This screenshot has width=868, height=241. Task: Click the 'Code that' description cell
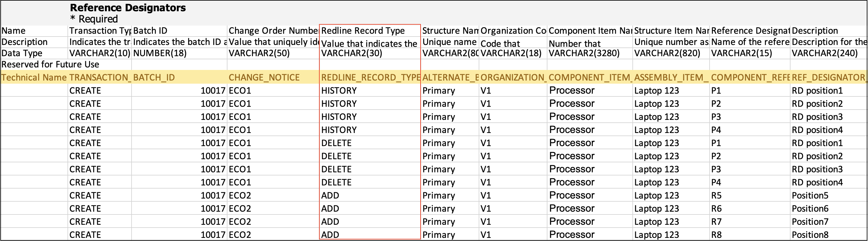click(x=513, y=42)
